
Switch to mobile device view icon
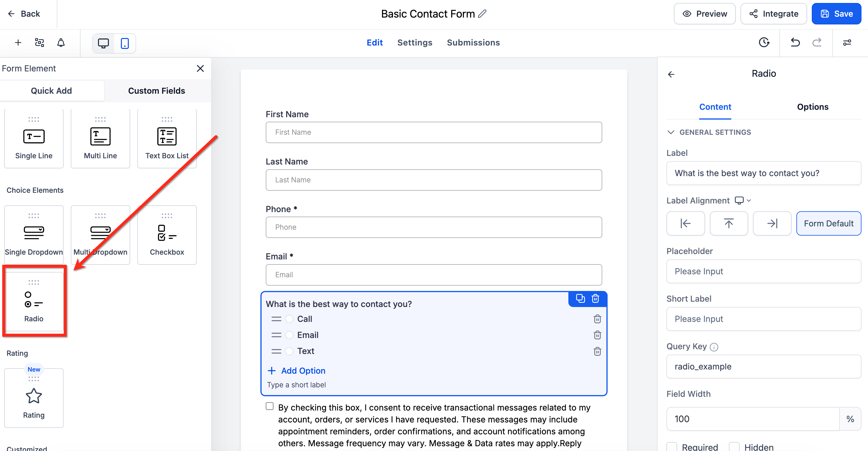pyautogui.click(x=125, y=43)
